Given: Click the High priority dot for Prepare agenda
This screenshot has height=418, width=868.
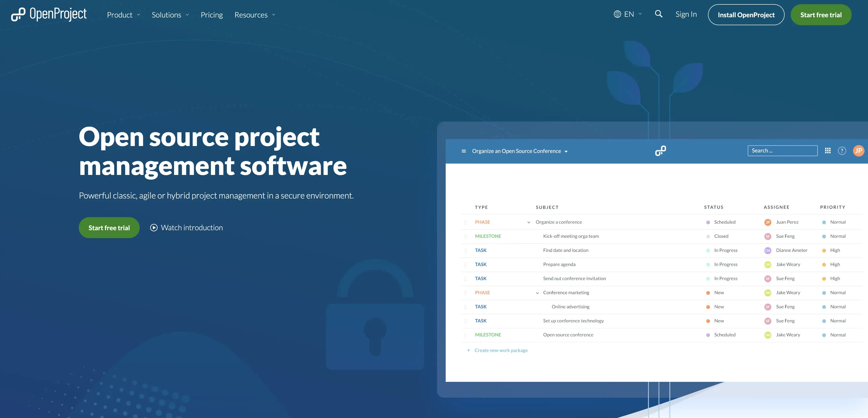Looking at the screenshot, I should pyautogui.click(x=824, y=265).
